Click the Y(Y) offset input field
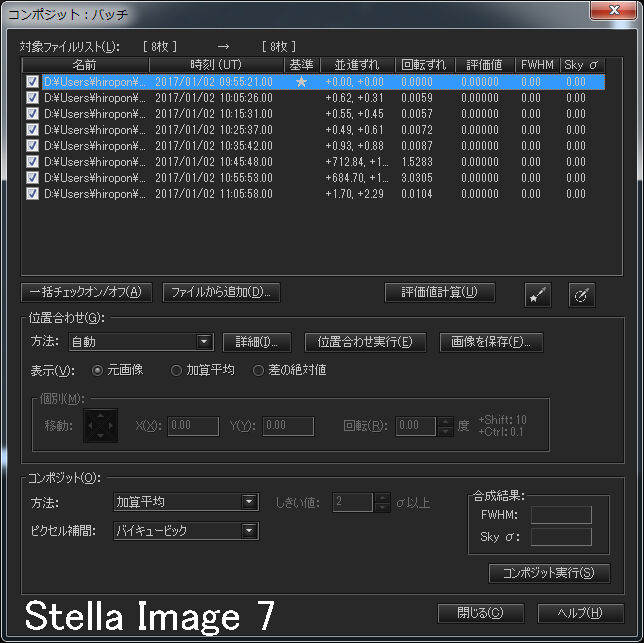Screen dimensions: 644x643 [288, 426]
